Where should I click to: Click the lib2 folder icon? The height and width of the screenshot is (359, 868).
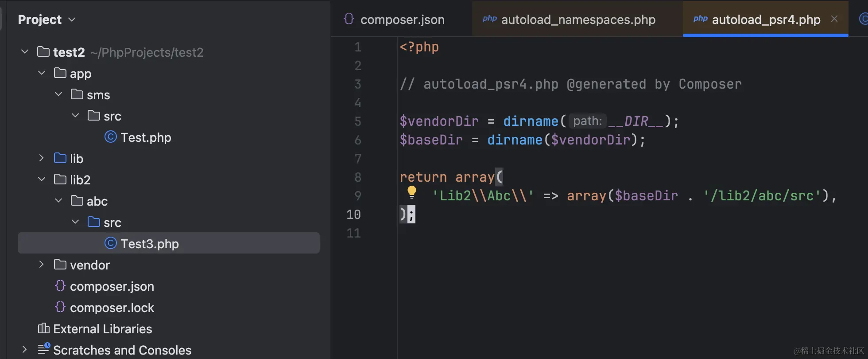click(60, 179)
